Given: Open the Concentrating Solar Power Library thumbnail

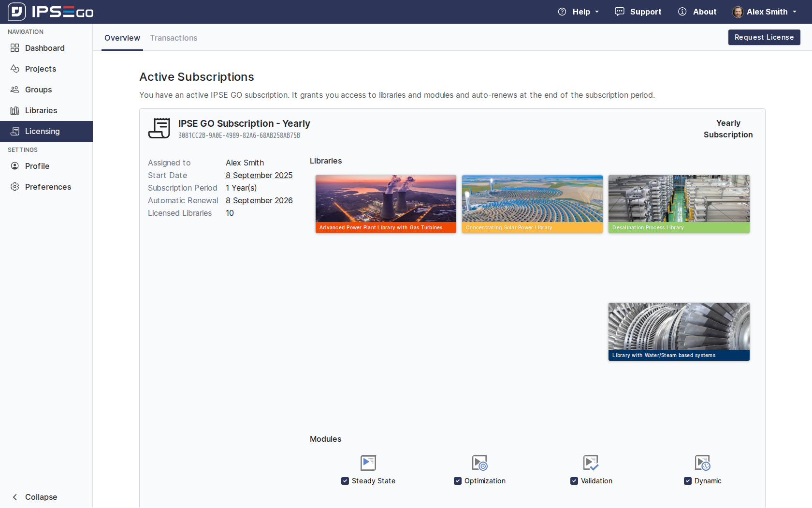Looking at the screenshot, I should point(532,204).
